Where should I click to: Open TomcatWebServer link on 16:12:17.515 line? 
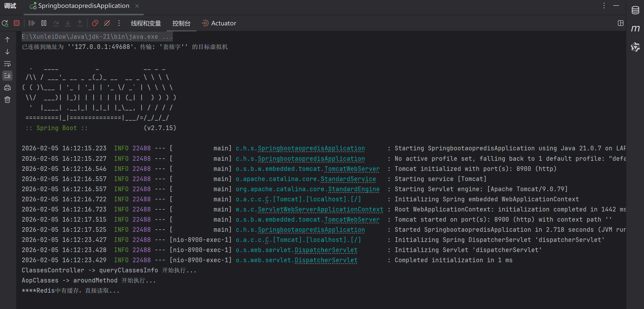352,220
